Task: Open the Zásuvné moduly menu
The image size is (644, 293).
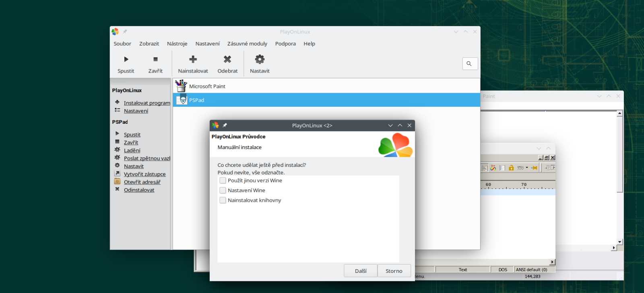Action: point(247,44)
